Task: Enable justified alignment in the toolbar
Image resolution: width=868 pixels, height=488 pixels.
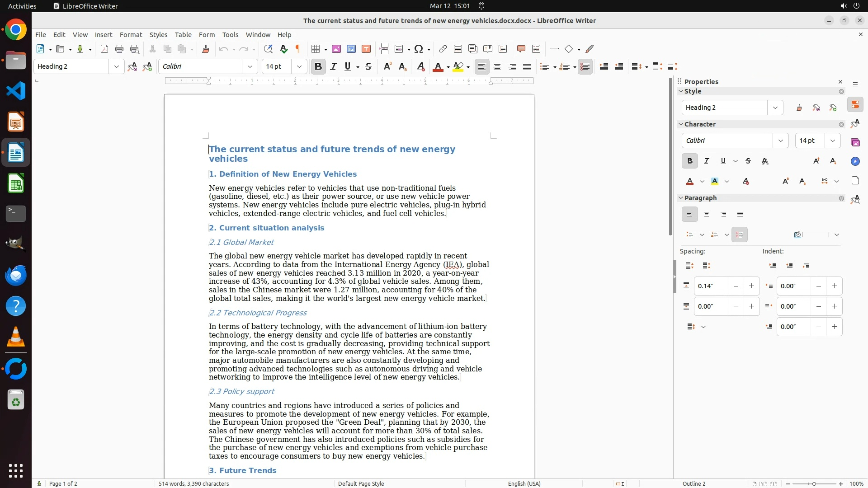Action: pyautogui.click(x=527, y=66)
